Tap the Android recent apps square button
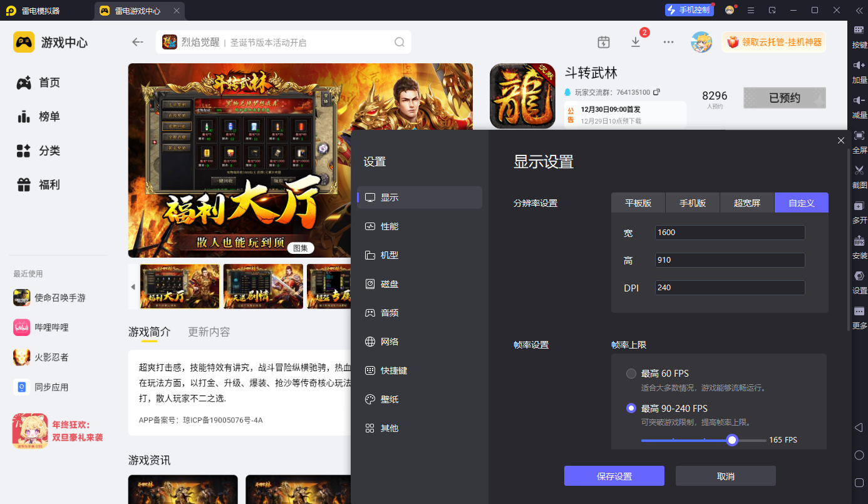This screenshot has width=868, height=504. click(859, 483)
